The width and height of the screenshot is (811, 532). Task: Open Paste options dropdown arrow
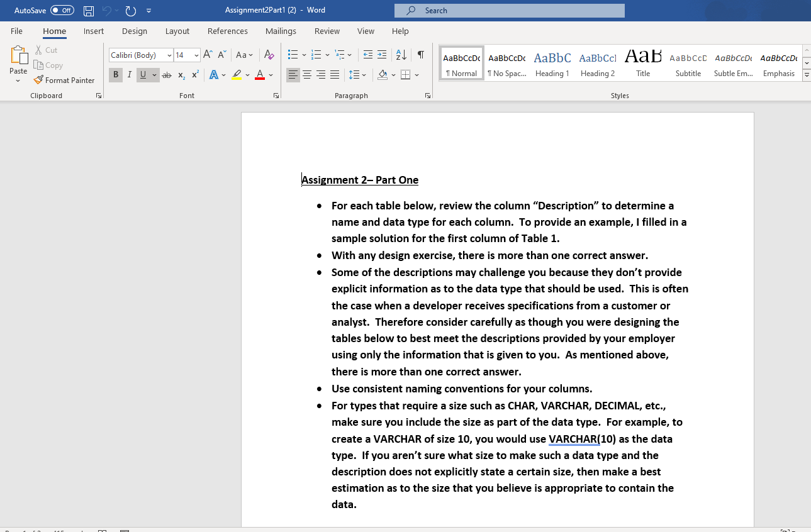[x=18, y=80]
